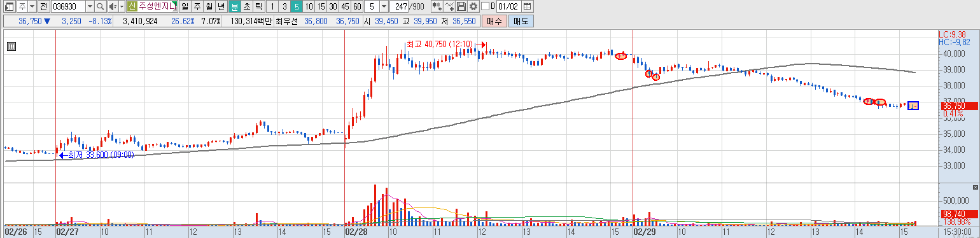Image resolution: width=980 pixels, height=238 pixels.
Task: Expand the stock code history dropdown
Action: tap(90, 6)
